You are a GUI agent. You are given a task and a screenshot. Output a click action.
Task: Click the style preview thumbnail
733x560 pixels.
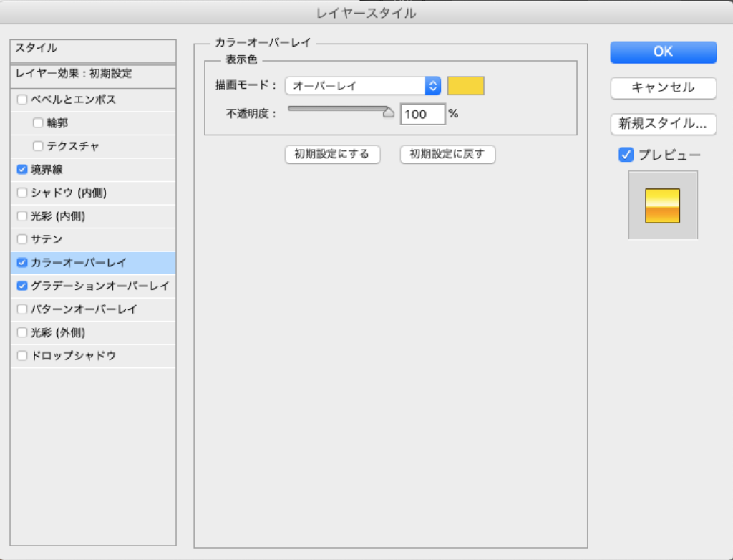point(662,206)
